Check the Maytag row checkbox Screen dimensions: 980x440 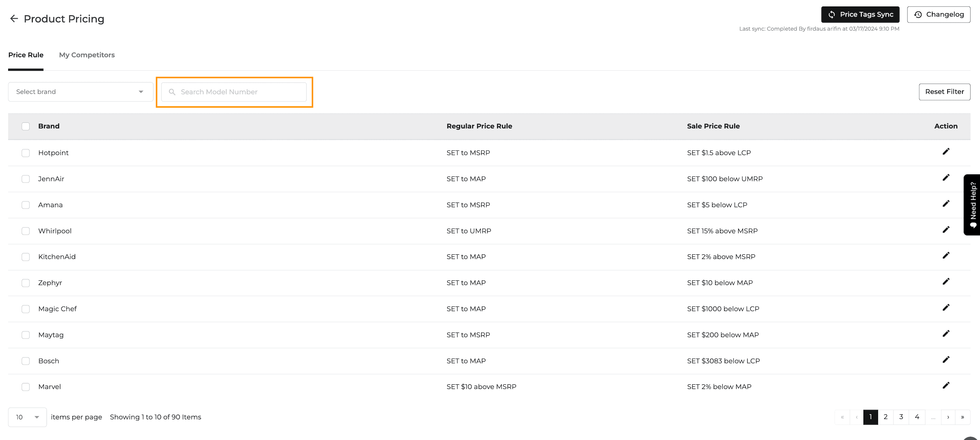click(25, 335)
